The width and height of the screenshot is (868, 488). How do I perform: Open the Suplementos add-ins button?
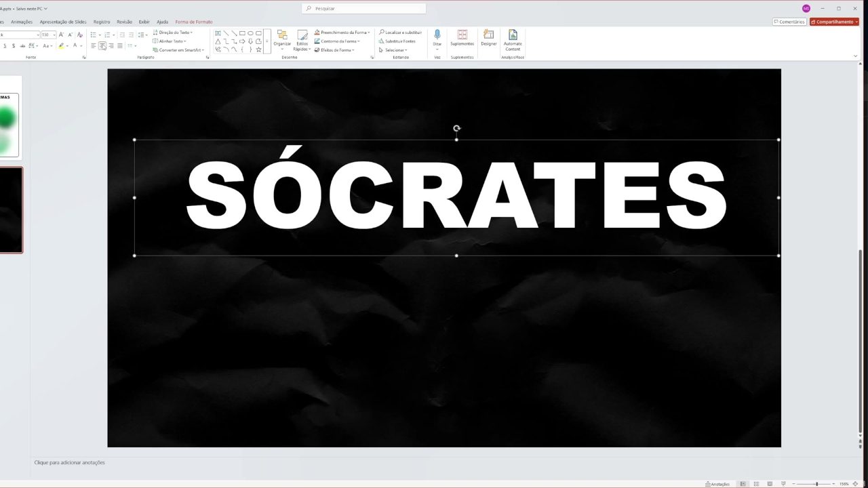click(462, 39)
